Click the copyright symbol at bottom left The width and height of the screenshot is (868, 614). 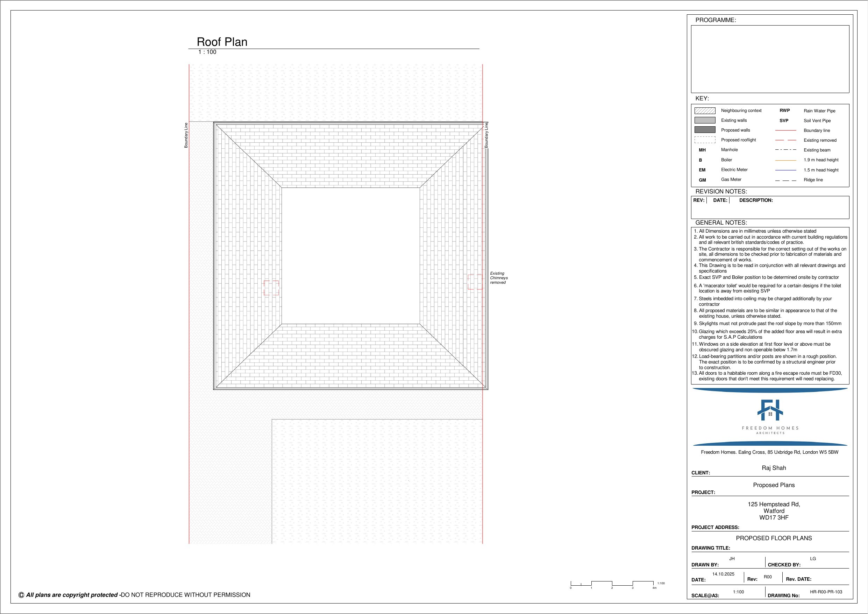click(21, 595)
